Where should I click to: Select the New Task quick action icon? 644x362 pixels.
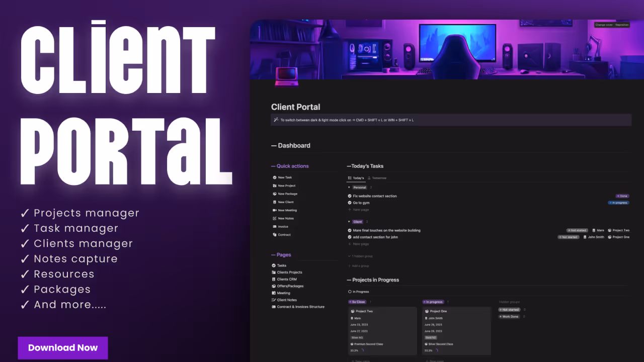(275, 177)
